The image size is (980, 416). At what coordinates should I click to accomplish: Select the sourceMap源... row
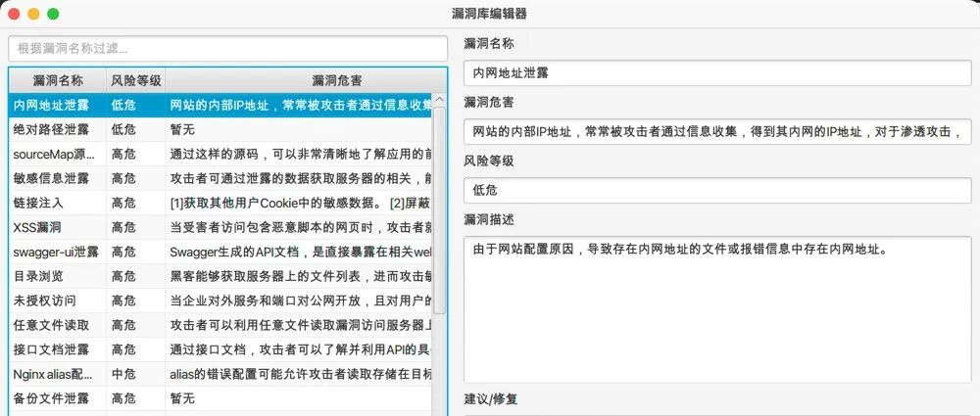click(220, 154)
